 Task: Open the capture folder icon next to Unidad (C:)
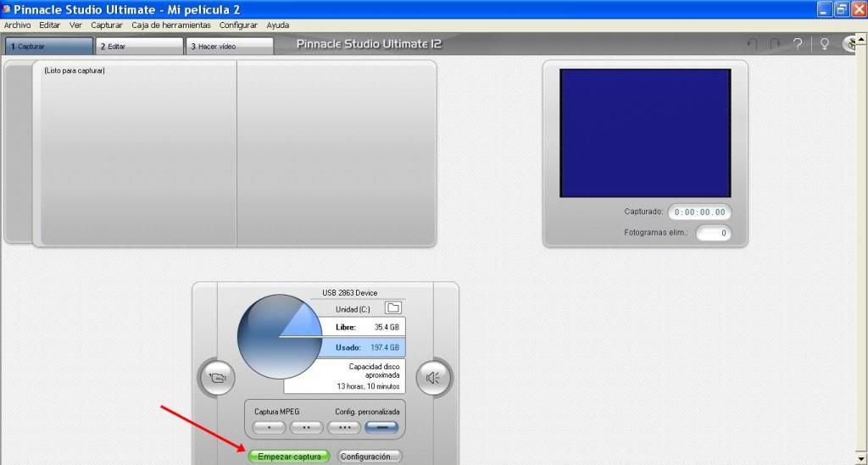(x=393, y=308)
